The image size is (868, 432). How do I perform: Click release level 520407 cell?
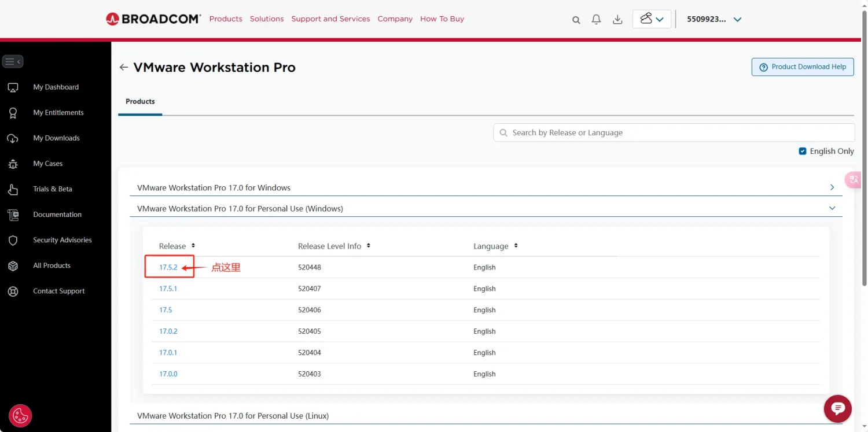pos(310,289)
